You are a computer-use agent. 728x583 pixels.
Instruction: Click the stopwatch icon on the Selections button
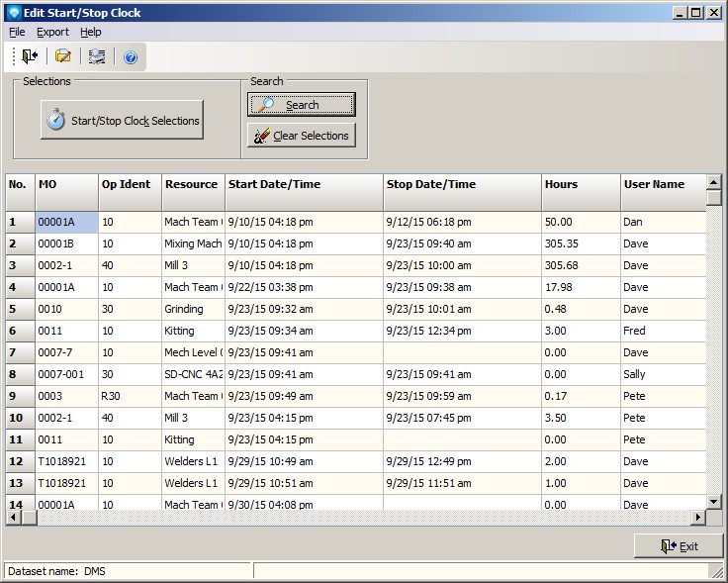pyautogui.click(x=56, y=121)
